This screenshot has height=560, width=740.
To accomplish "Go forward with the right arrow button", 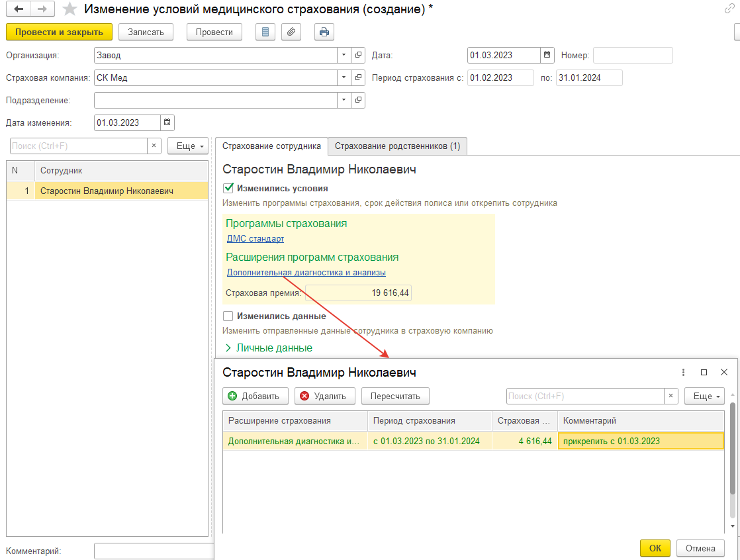I will (42, 9).
